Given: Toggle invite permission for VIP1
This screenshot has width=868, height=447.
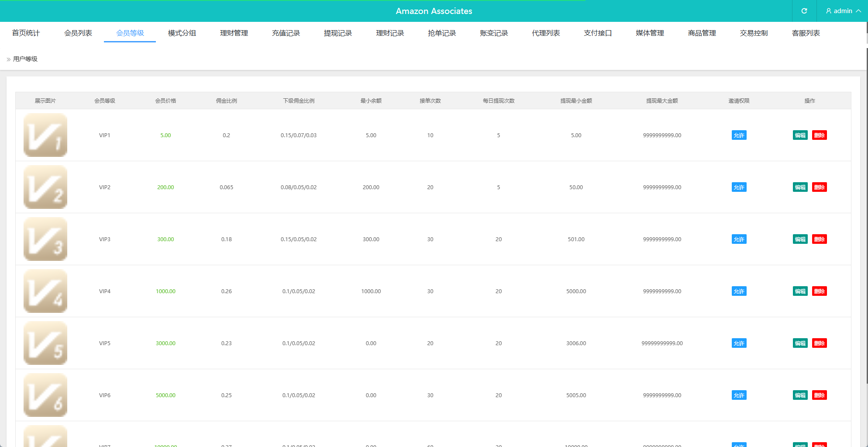Looking at the screenshot, I should point(739,135).
